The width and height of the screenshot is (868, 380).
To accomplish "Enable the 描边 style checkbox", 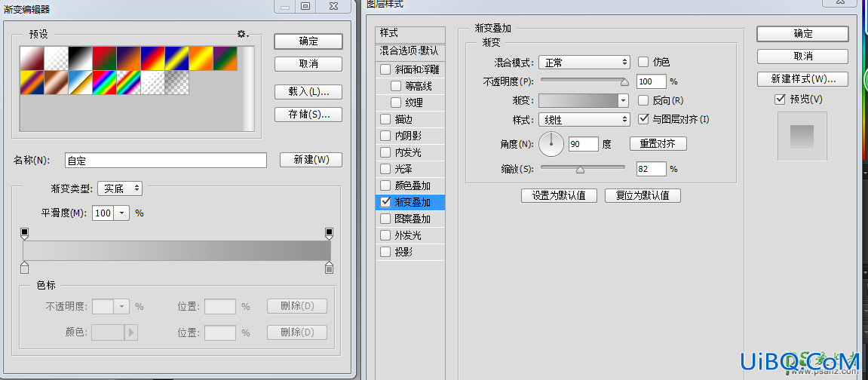I will tap(385, 119).
